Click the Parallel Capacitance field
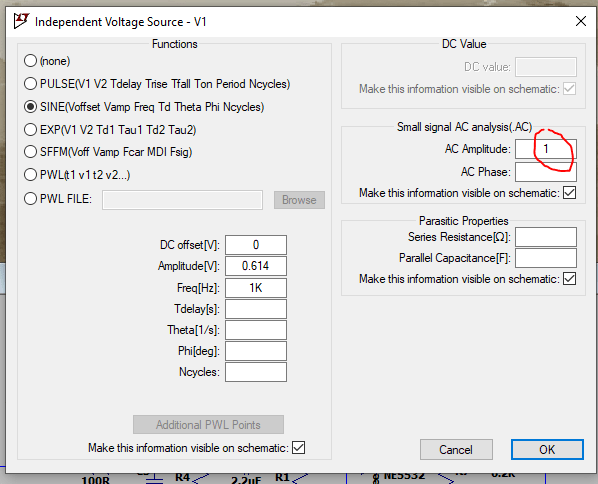Screen dimensions: 598x484 click(x=546, y=258)
